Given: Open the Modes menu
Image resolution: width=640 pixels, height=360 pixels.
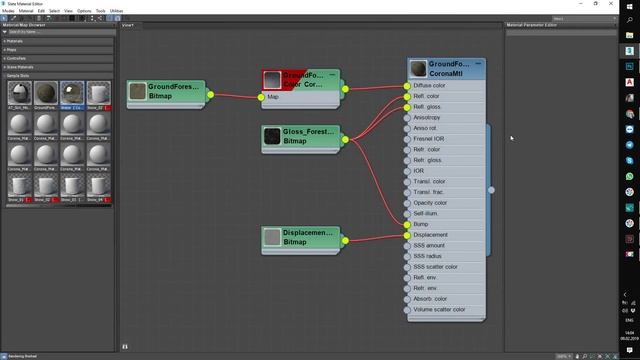Looking at the screenshot, I should [x=8, y=11].
